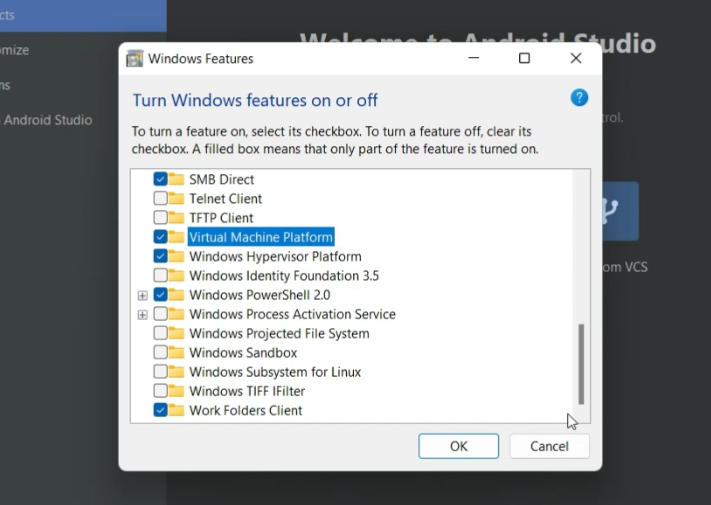Click the features list scrollbar thumb

coord(581,364)
